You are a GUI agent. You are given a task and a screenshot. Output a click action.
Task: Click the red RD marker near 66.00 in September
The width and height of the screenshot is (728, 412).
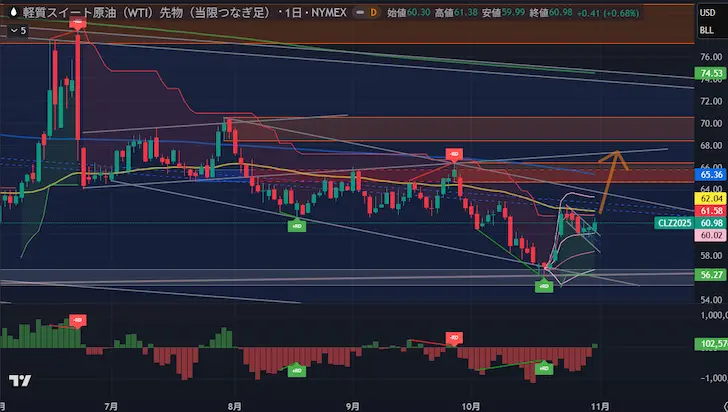coord(454,155)
